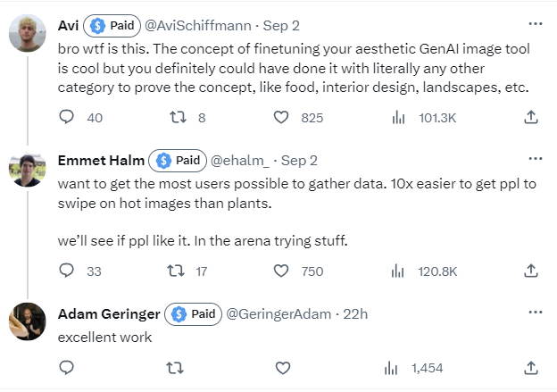Click Adam Geringer's Paid badge
557x392 pixels.
[193, 314]
